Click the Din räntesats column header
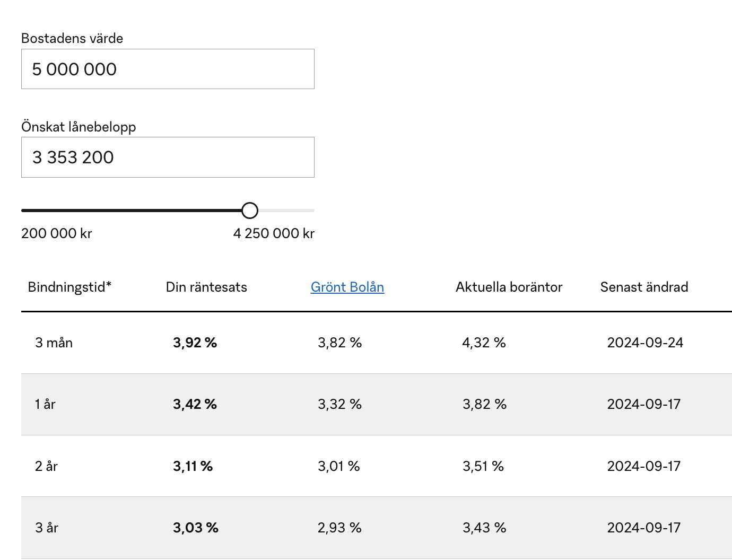This screenshot has width=732, height=560. click(206, 287)
